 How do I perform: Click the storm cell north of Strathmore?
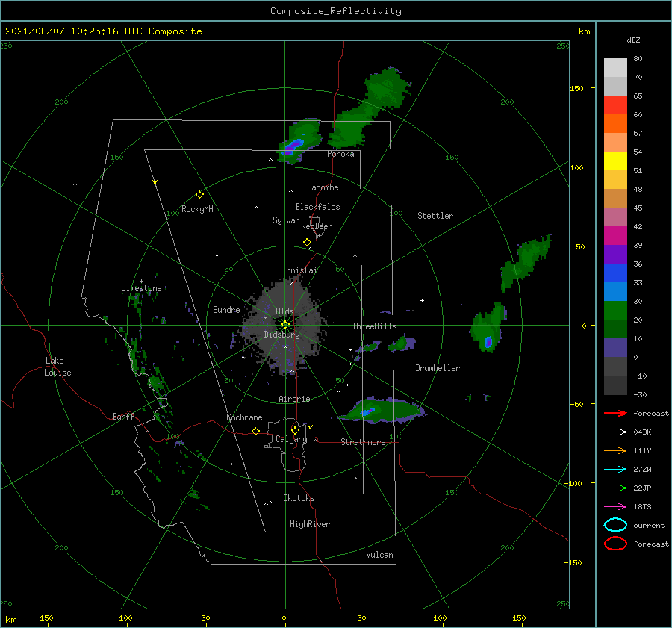pos(383,410)
